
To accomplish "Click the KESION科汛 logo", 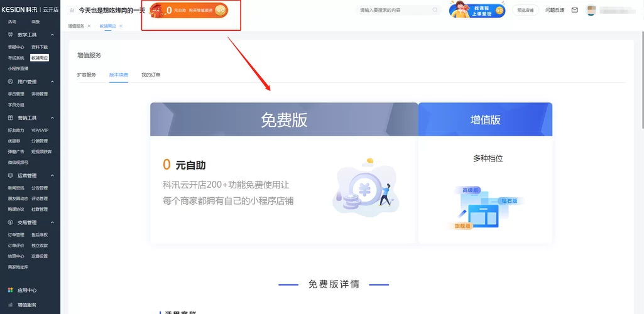I will pyautogui.click(x=19, y=10).
